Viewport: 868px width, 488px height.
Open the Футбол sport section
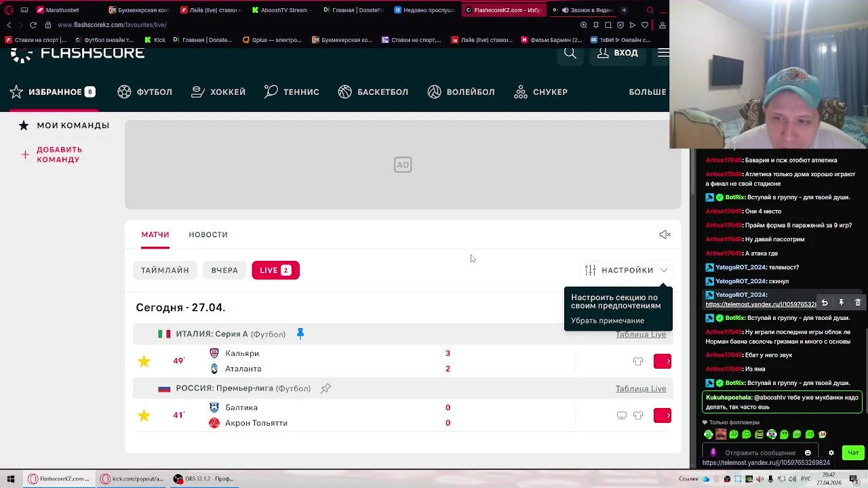click(x=145, y=91)
